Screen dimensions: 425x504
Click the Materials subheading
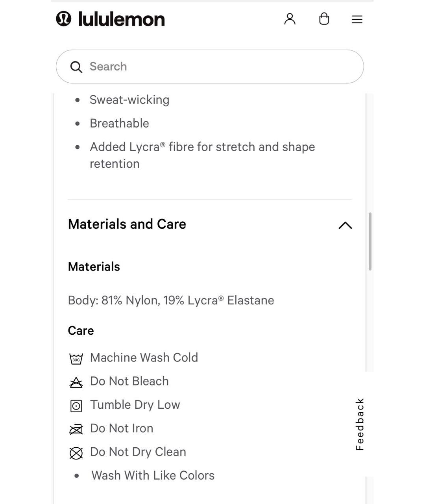point(94,267)
